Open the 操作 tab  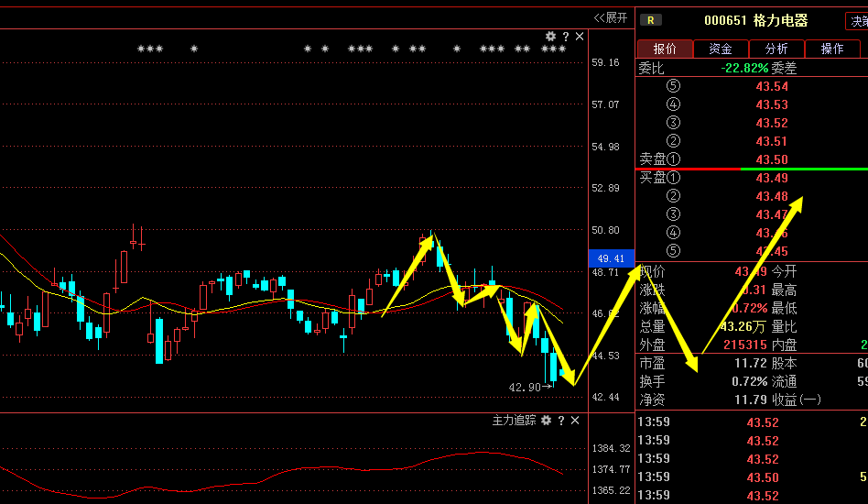(832, 49)
